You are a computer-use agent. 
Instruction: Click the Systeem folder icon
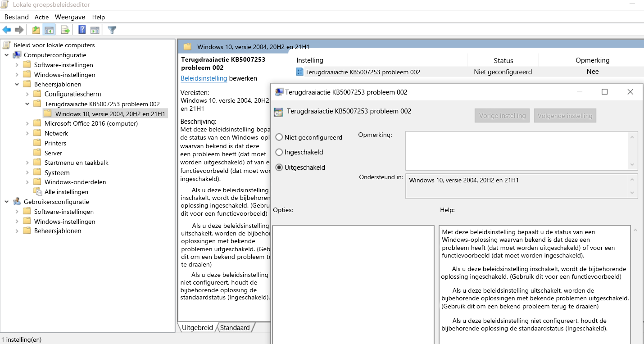coord(37,172)
